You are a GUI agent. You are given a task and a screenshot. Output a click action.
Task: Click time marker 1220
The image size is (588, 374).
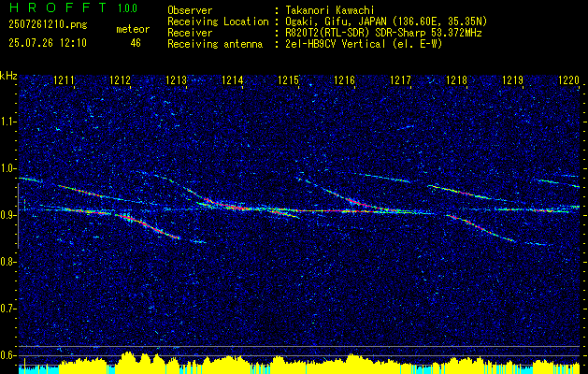[569, 79]
